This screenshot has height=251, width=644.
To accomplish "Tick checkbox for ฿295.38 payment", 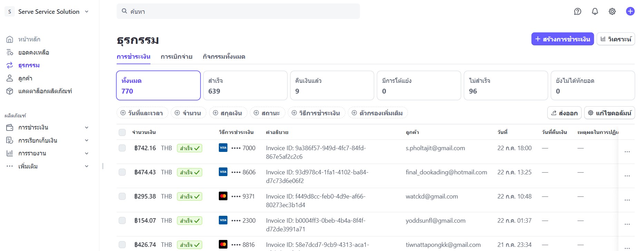I will point(122,196).
